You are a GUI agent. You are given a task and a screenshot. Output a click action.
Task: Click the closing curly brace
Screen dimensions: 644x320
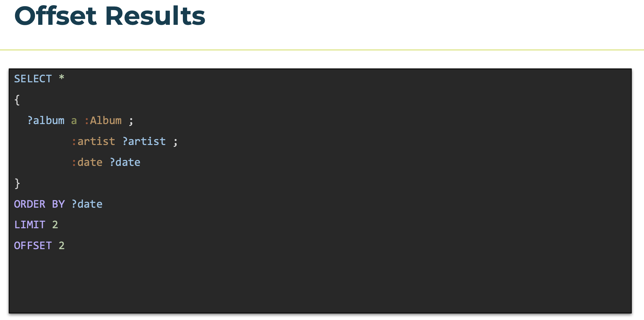(x=17, y=184)
